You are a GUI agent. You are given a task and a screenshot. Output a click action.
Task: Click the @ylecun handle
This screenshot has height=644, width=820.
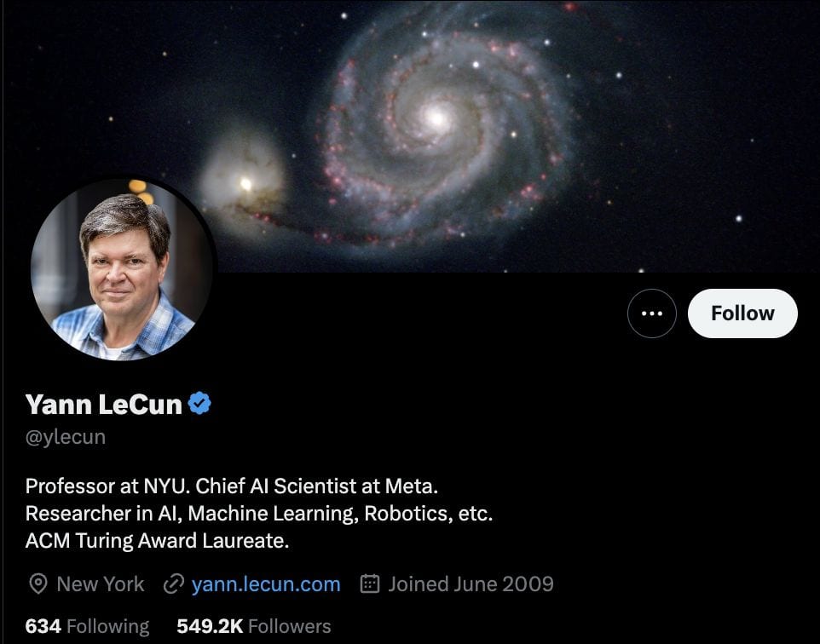click(66, 437)
